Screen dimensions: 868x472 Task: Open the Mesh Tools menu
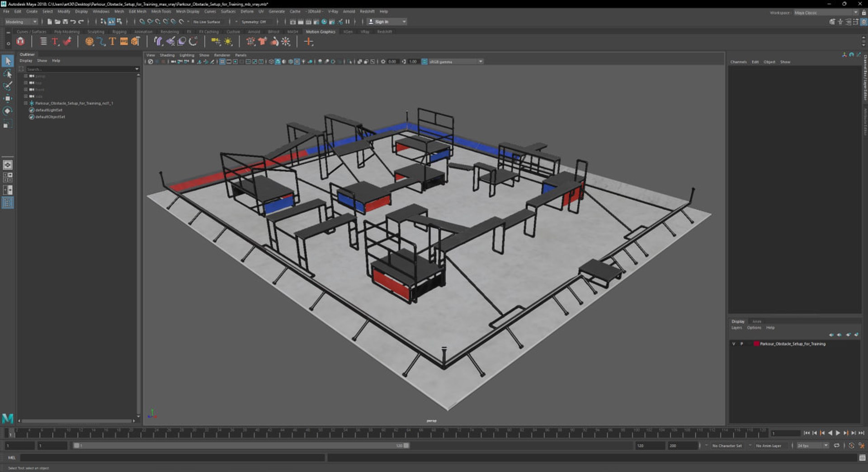[x=161, y=11]
